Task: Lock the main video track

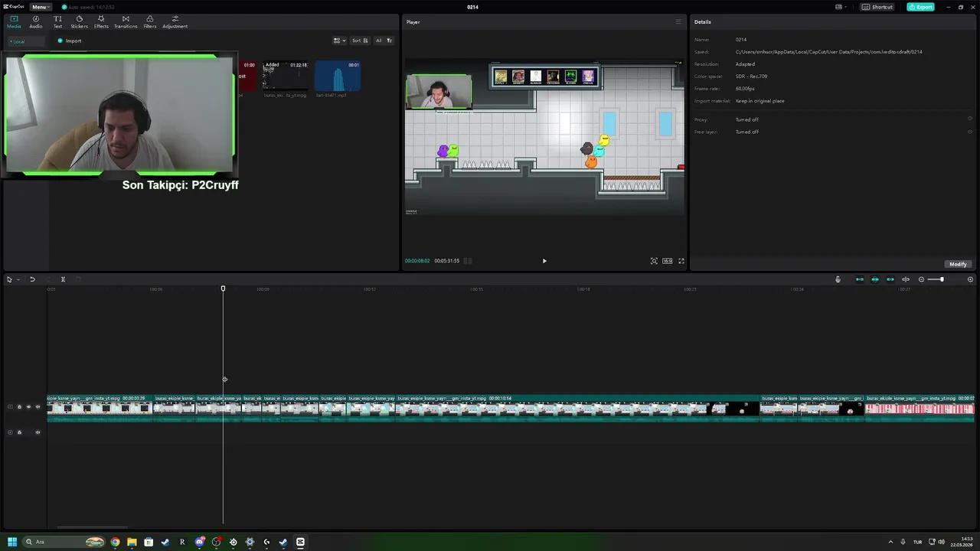Action: [x=19, y=407]
